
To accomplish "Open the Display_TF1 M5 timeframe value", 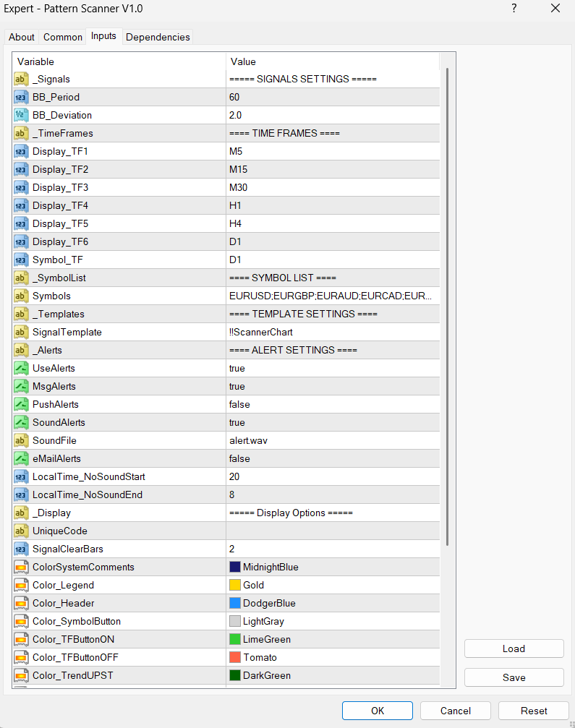I will pos(333,151).
